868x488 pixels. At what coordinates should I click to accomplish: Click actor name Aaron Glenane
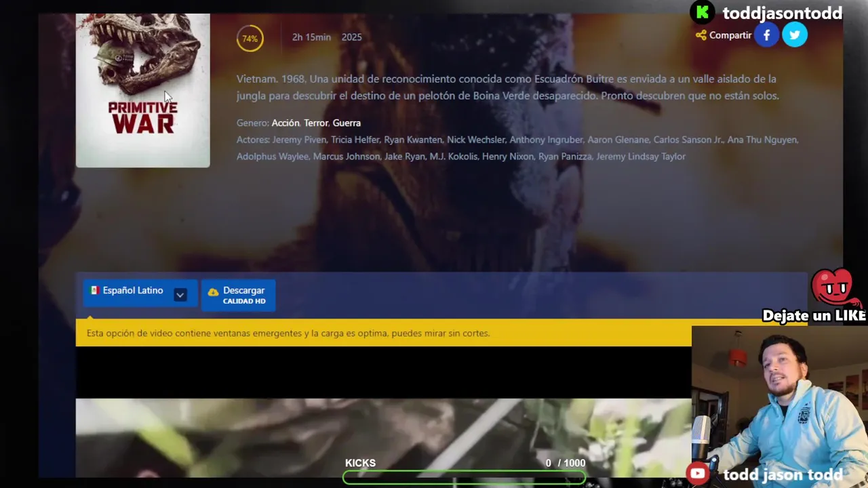click(618, 140)
